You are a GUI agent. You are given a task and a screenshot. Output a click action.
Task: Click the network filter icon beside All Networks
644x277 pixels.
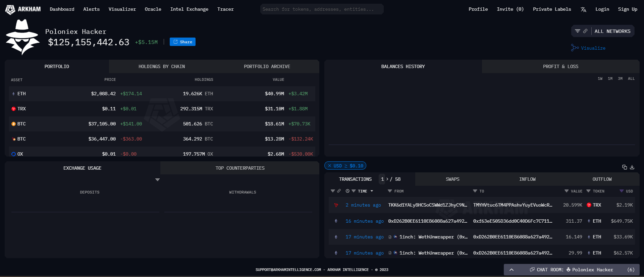tap(578, 31)
